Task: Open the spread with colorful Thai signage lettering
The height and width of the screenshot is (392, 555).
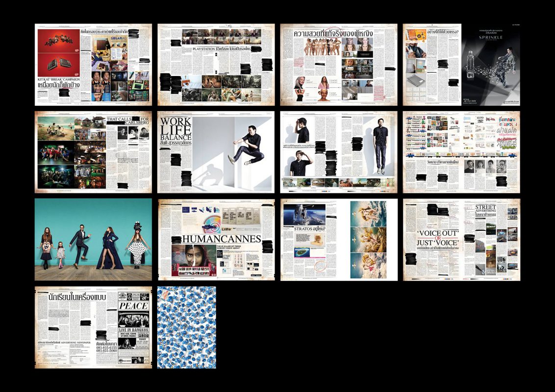Action: click(461, 152)
